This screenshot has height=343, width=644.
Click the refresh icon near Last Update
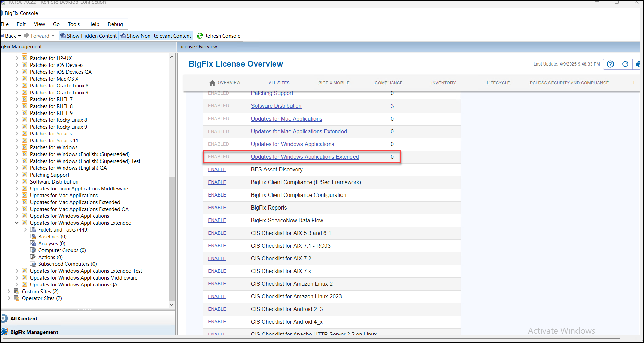[x=625, y=64]
